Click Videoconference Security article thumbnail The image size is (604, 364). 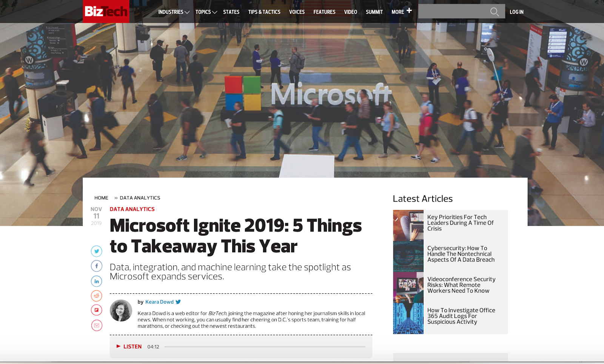(408, 287)
